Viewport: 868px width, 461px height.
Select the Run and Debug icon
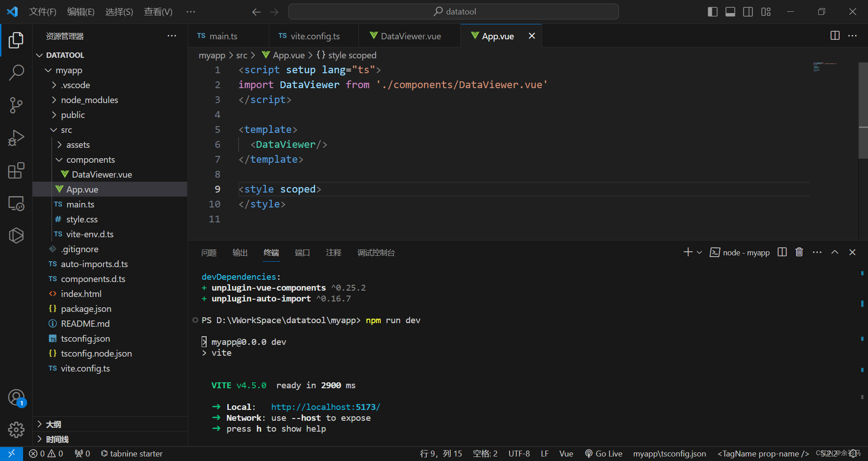16,138
